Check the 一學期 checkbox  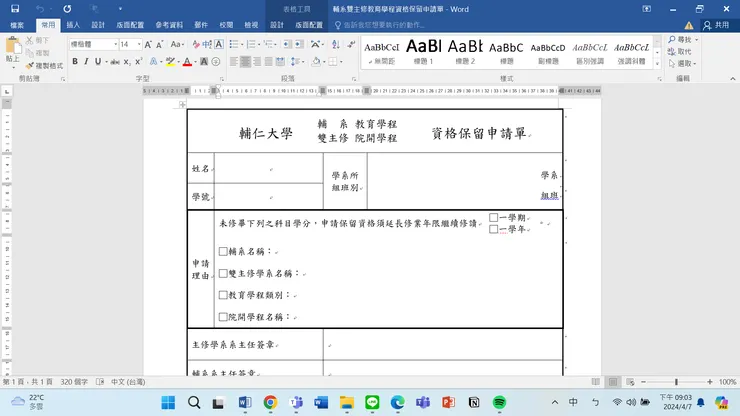494,218
